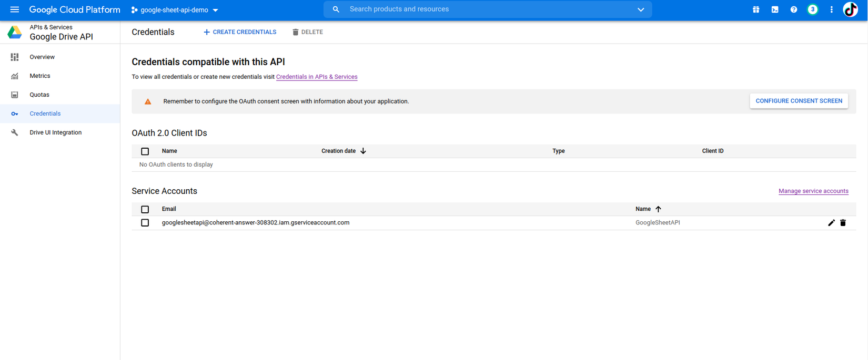This screenshot has height=360, width=868.
Task: Click the CREATE CREDENTIALS button
Action: tap(240, 32)
